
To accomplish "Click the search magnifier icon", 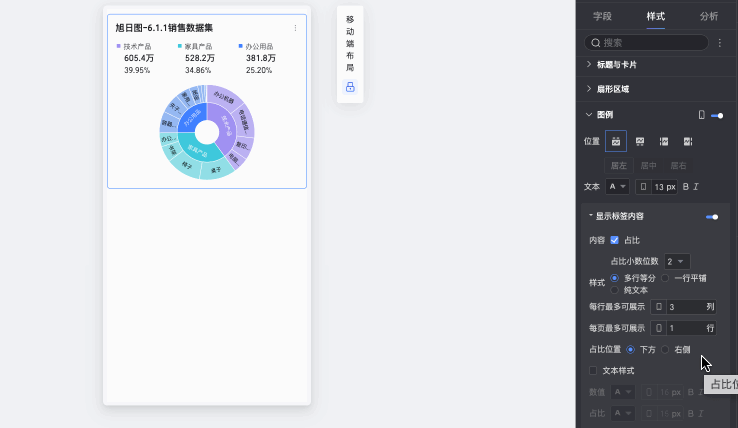I will click(595, 43).
